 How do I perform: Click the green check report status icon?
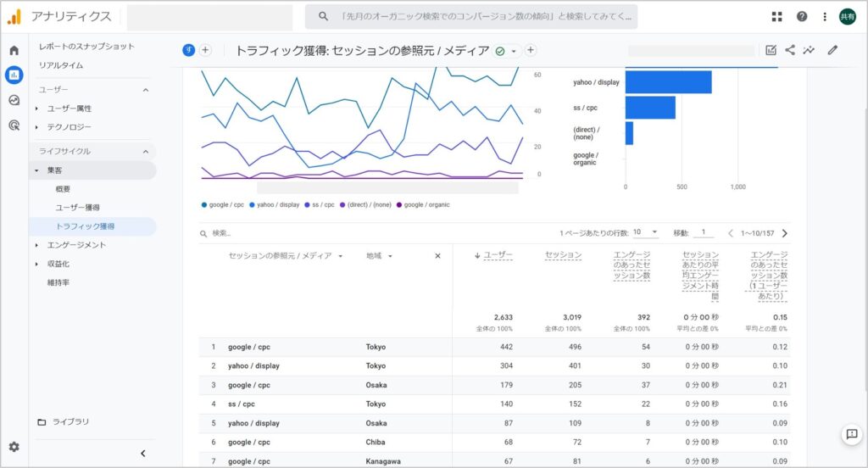coord(500,51)
